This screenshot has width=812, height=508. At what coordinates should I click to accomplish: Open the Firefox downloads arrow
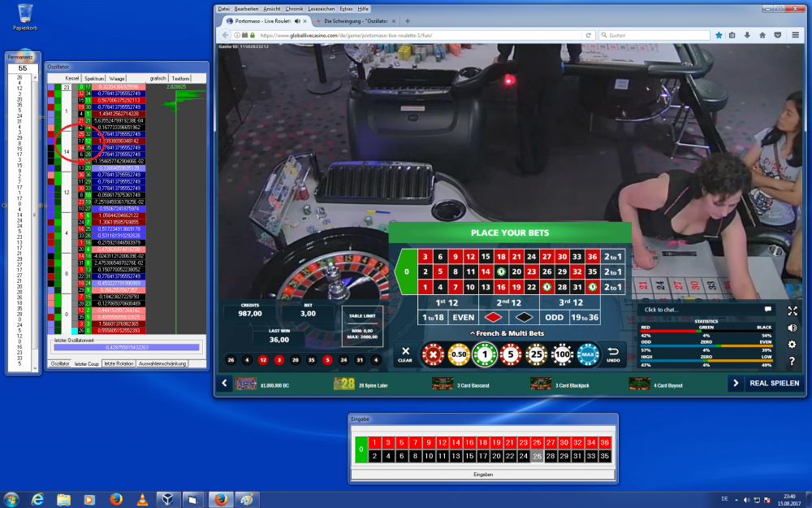(x=747, y=35)
